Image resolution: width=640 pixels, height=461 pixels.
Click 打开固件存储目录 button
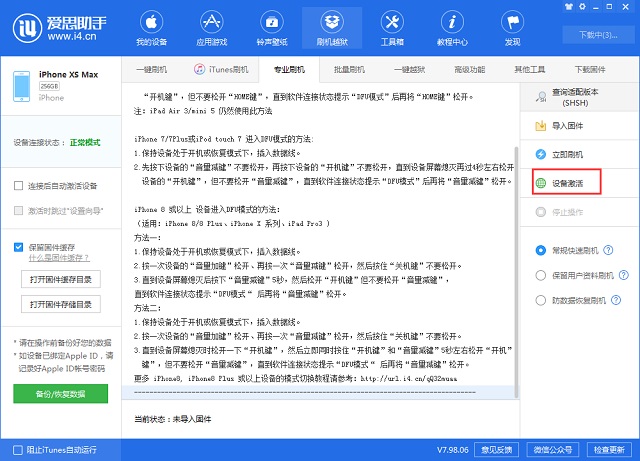pos(61,304)
